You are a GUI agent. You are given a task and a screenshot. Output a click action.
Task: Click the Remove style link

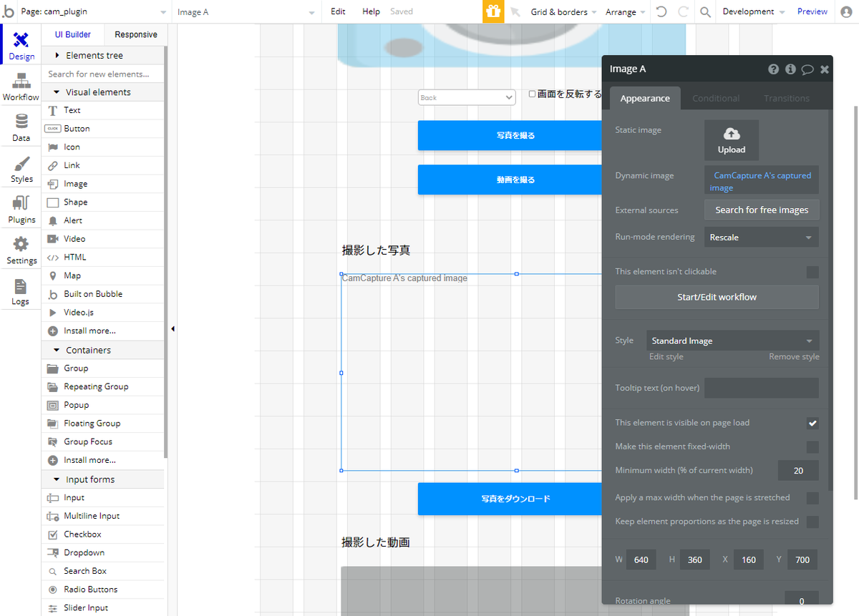(x=794, y=357)
